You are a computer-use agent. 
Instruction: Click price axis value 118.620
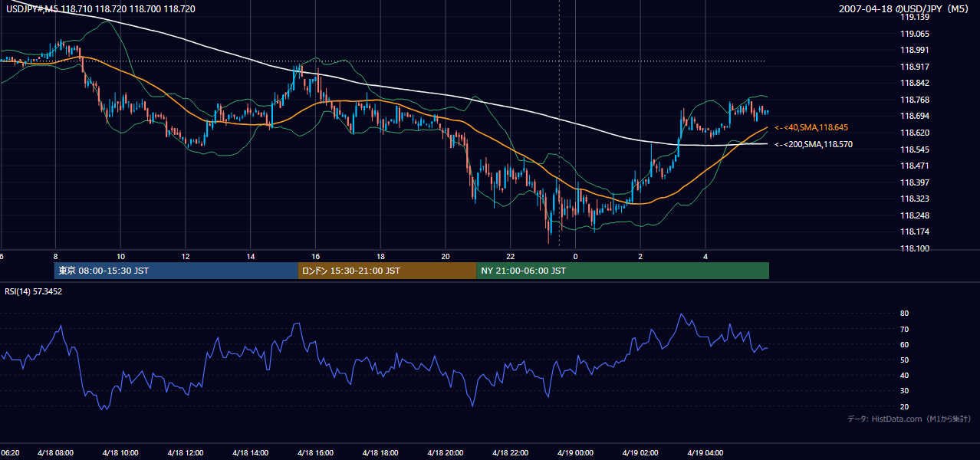point(915,133)
